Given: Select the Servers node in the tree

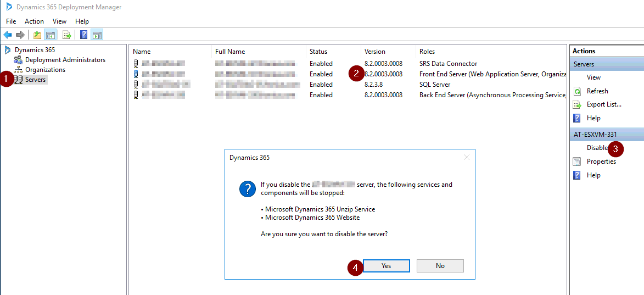Looking at the screenshot, I should click(35, 80).
